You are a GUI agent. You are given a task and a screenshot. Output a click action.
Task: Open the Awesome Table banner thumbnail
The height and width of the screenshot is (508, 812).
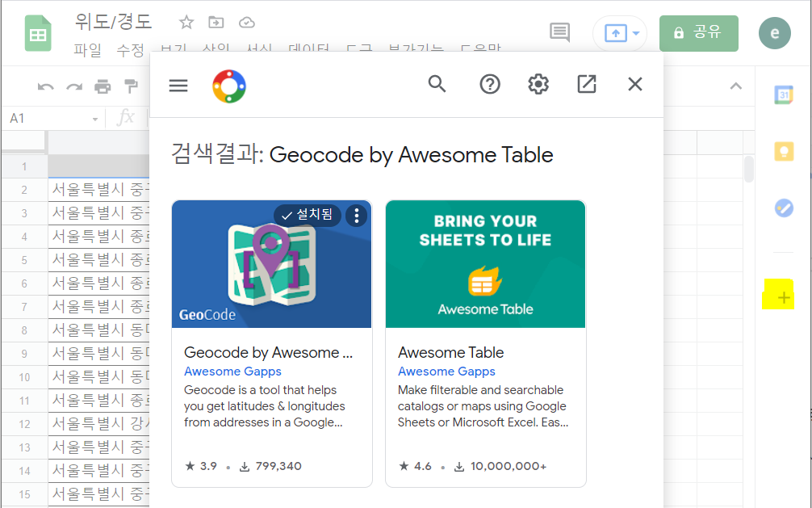coord(485,264)
